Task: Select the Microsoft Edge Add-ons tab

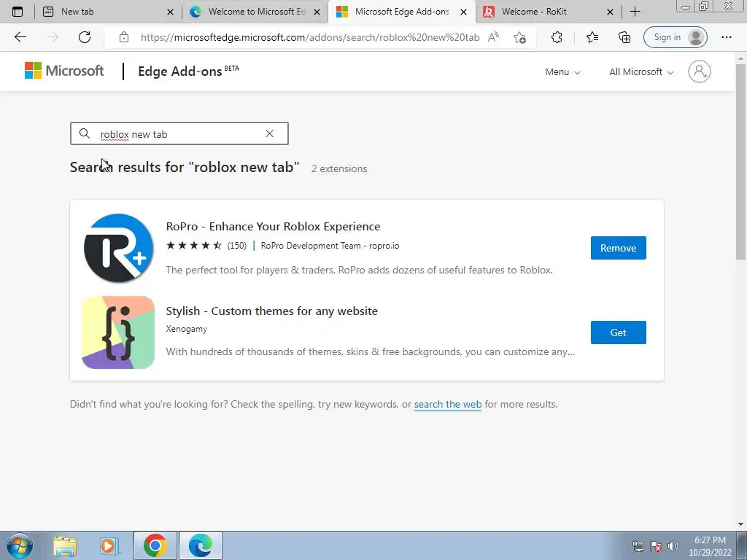Action: coord(401,12)
